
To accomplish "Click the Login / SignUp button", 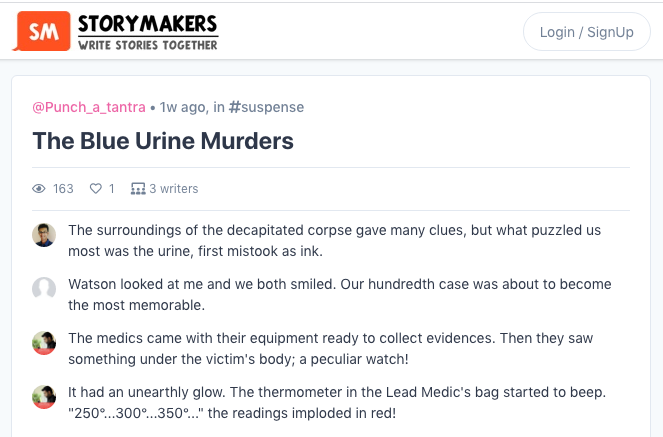I will click(586, 32).
